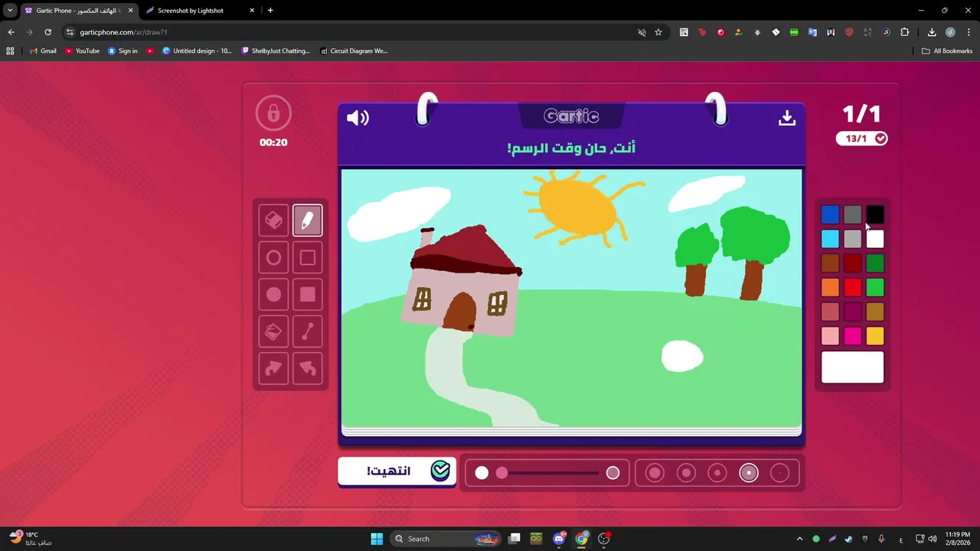Viewport: 980px width, 551px height.
Task: Open the large current-color picker box
Action: tap(852, 367)
